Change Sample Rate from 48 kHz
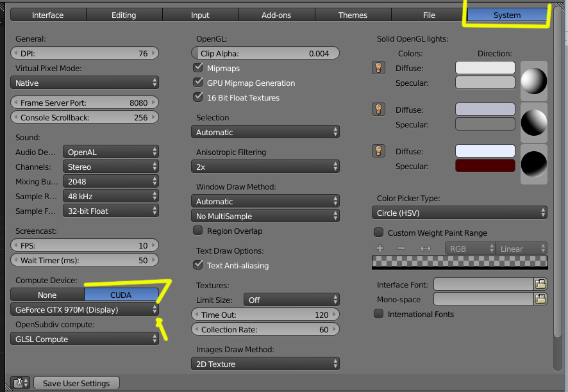Viewport: 568px width, 392px height. coord(111,196)
